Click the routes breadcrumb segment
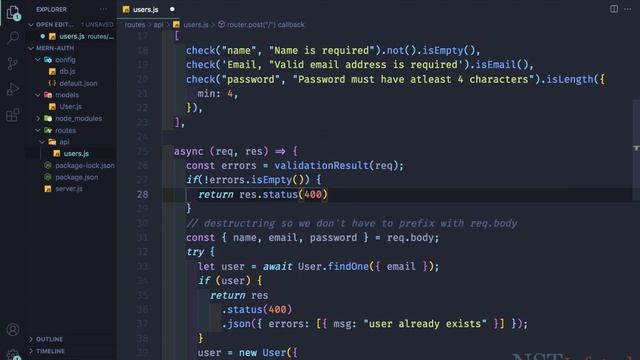 click(x=135, y=24)
